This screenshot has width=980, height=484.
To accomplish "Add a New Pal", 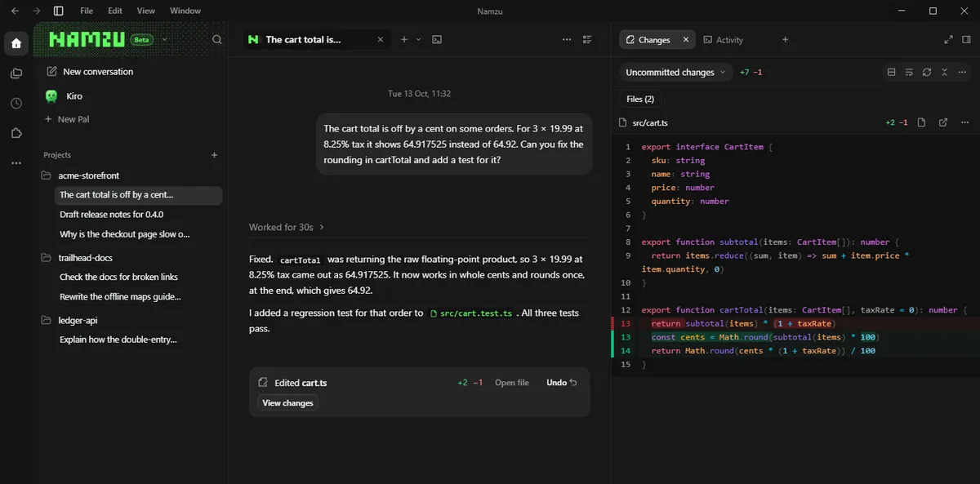I will pyautogui.click(x=66, y=119).
